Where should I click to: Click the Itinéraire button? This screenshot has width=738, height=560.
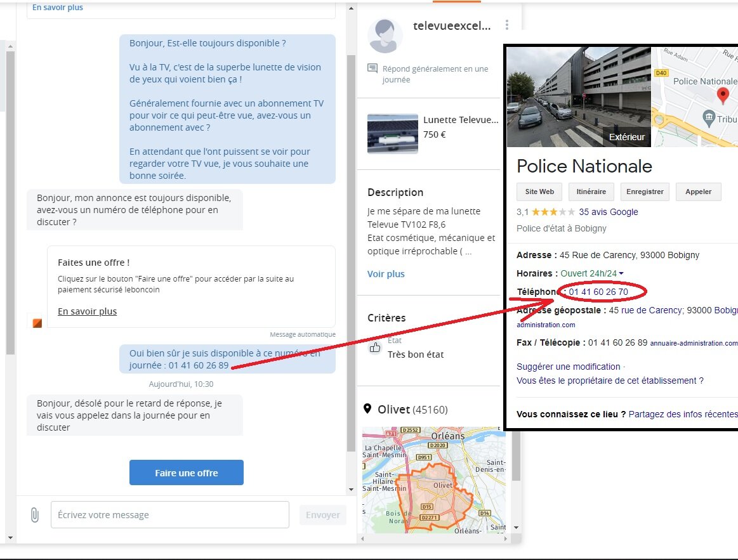point(591,192)
